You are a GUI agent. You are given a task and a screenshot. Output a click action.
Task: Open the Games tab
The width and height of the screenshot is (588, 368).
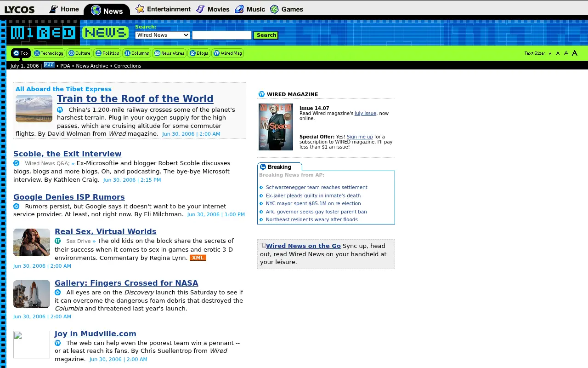(x=287, y=9)
